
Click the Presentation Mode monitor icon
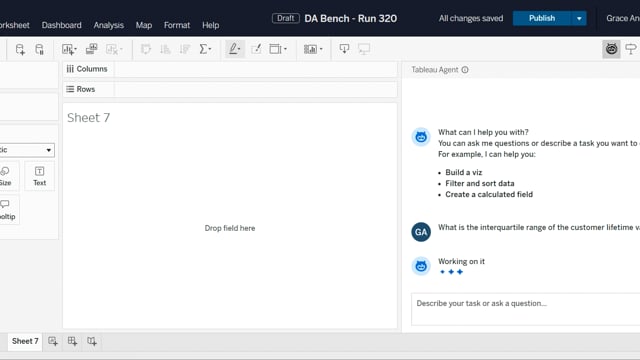[364, 49]
